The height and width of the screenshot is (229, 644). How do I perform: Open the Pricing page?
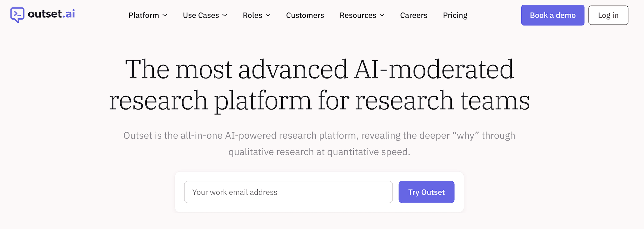(x=455, y=15)
